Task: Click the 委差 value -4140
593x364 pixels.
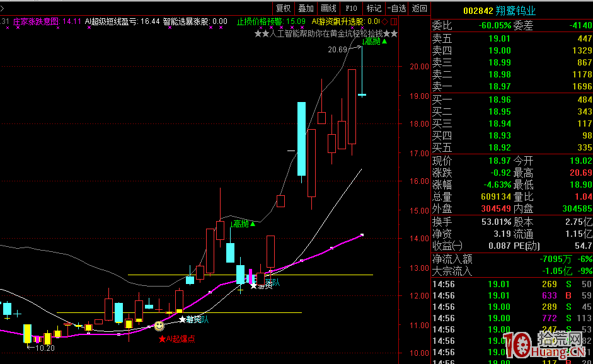Action: (581, 26)
